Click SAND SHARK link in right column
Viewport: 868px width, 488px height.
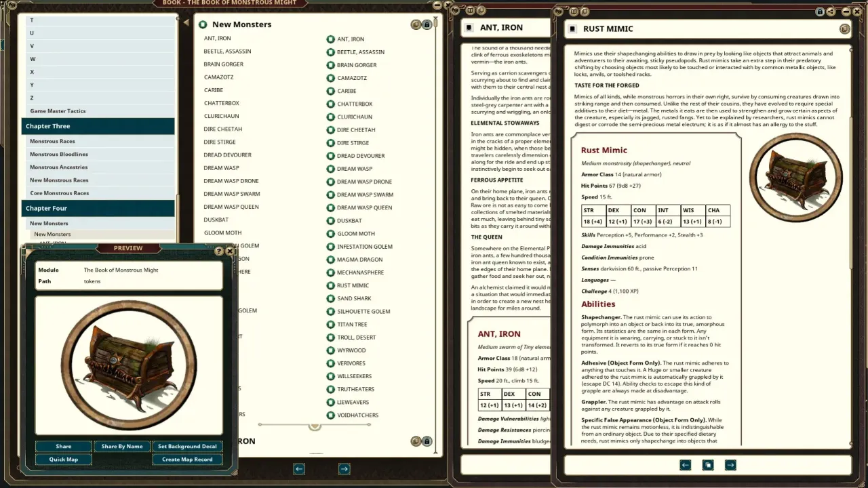coord(354,299)
